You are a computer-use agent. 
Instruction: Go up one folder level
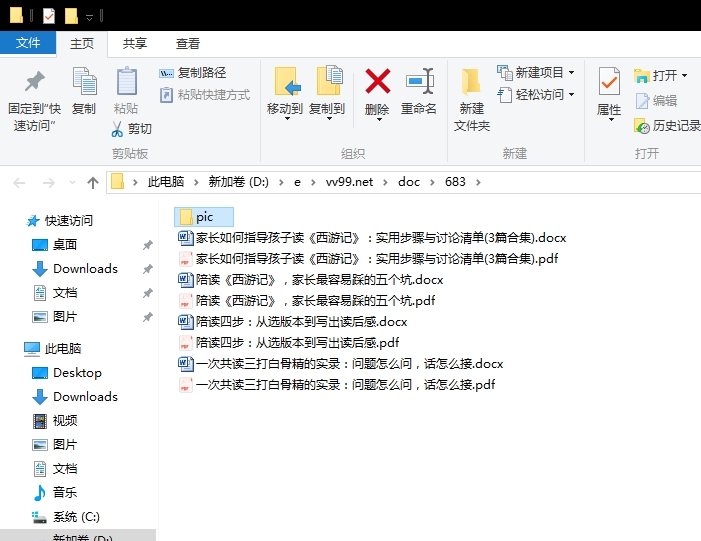[93, 182]
